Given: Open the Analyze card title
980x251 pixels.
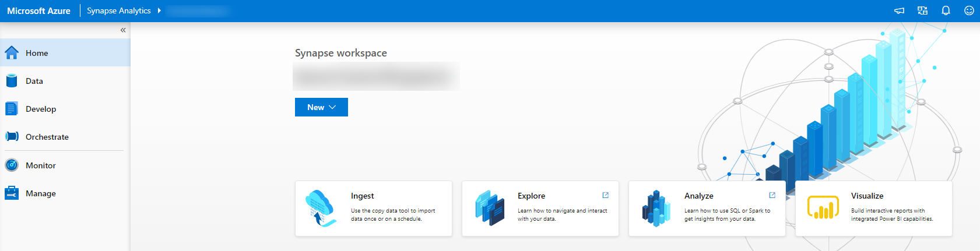Looking at the screenshot, I should (x=699, y=196).
